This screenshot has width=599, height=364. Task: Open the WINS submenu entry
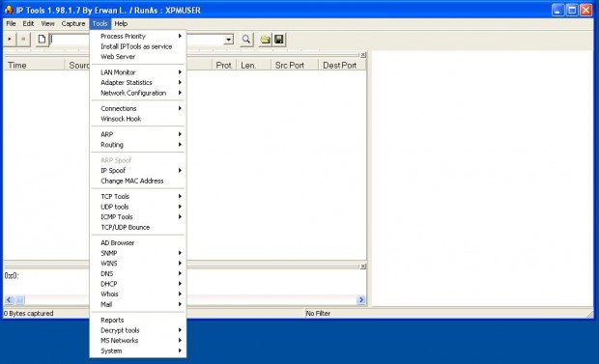[138, 264]
